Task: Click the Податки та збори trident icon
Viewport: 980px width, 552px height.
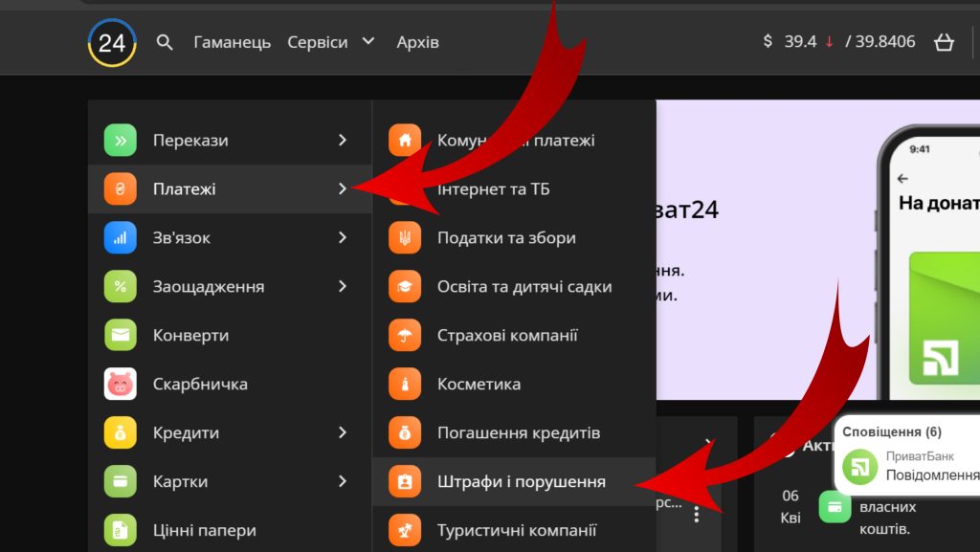Action: point(405,237)
